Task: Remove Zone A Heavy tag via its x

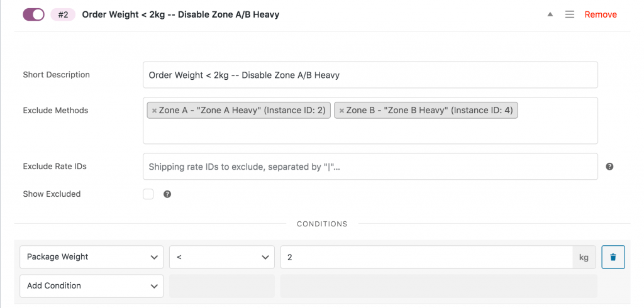Action: coord(155,111)
